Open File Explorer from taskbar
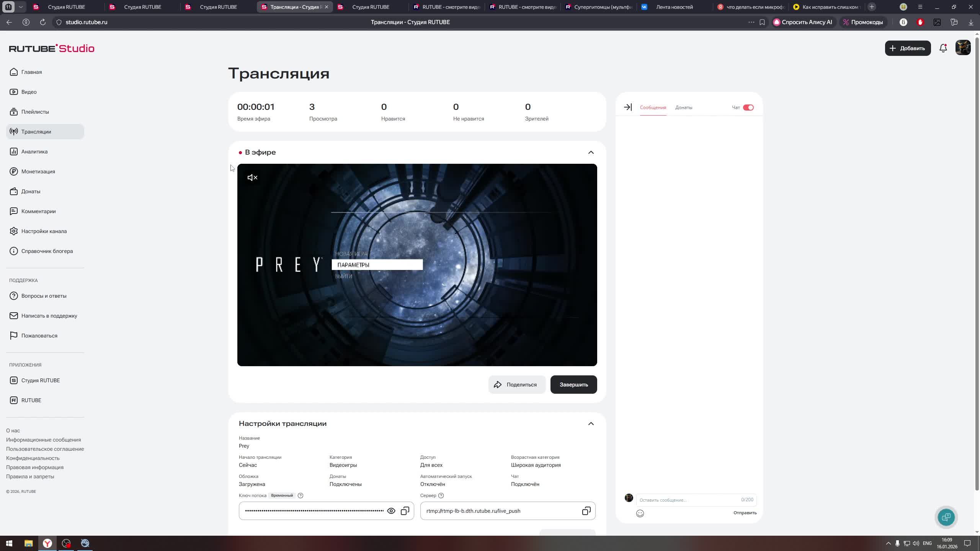The height and width of the screenshot is (551, 980). click(28, 543)
